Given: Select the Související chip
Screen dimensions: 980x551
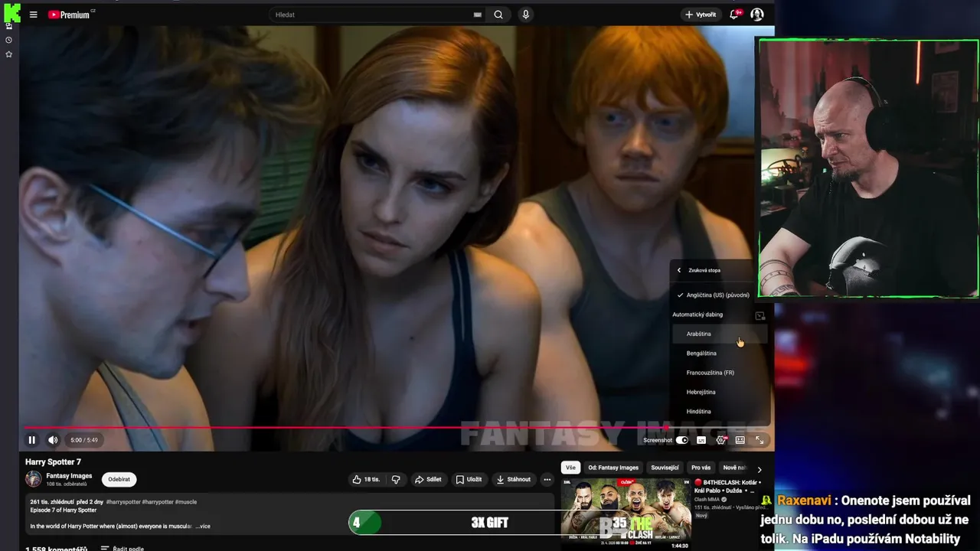Looking at the screenshot, I should coord(665,468).
